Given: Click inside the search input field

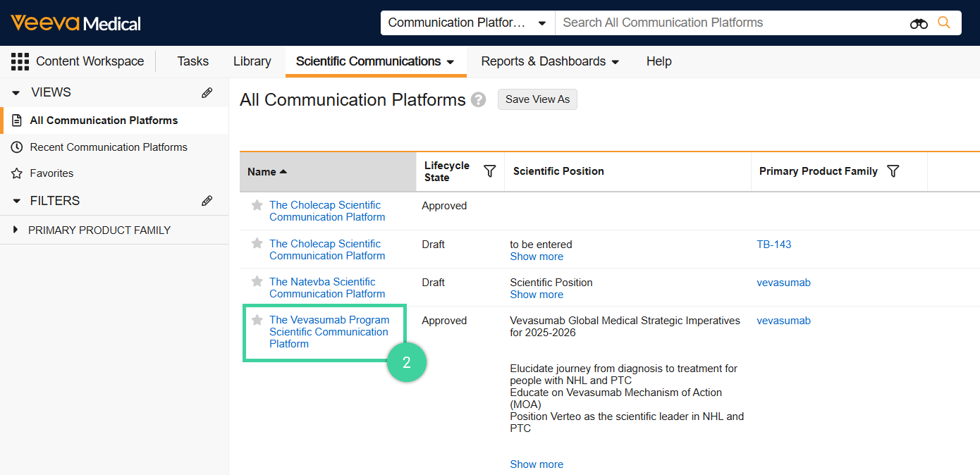Looking at the screenshot, I should pos(705,22).
